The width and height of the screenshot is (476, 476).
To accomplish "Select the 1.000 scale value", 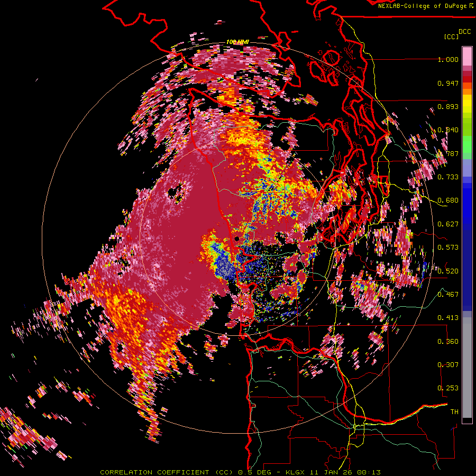I will point(448,59).
